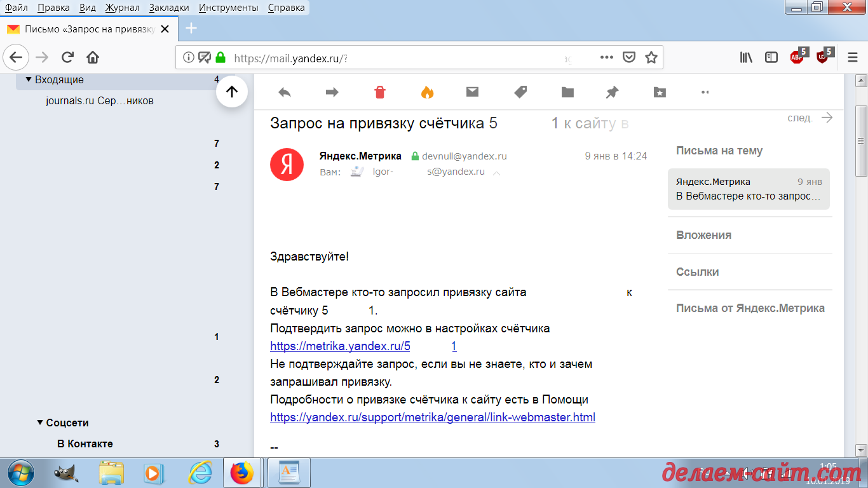Go to next email via the 'след.' arrow
868x488 pixels.
pyautogui.click(x=827, y=118)
